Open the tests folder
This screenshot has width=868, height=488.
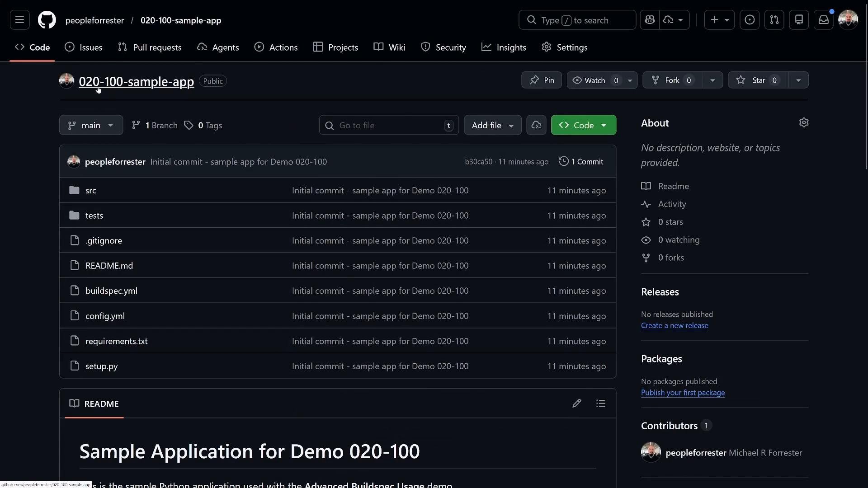(94, 216)
